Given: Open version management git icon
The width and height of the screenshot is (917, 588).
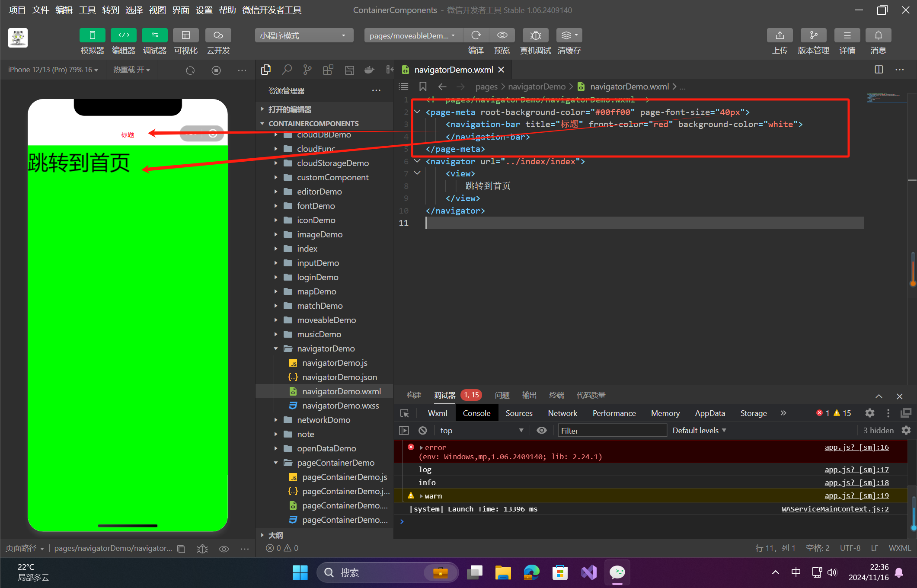Looking at the screenshot, I should pyautogui.click(x=813, y=35).
